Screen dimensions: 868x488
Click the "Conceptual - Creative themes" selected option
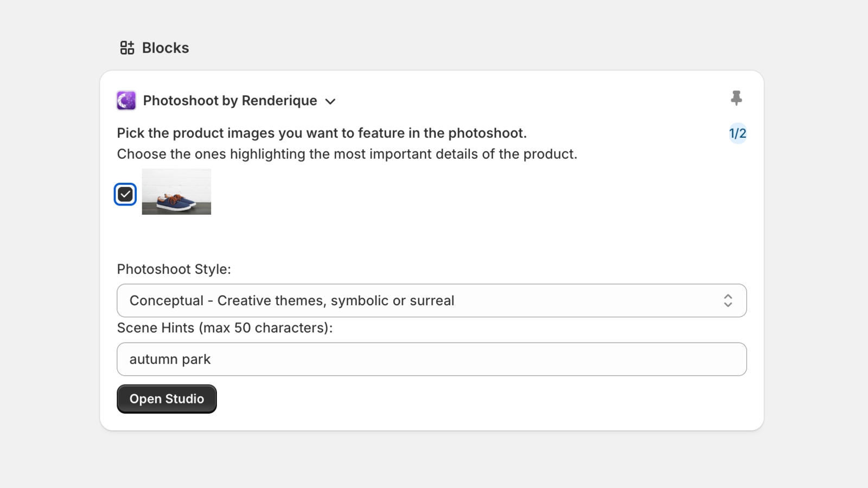pos(292,301)
